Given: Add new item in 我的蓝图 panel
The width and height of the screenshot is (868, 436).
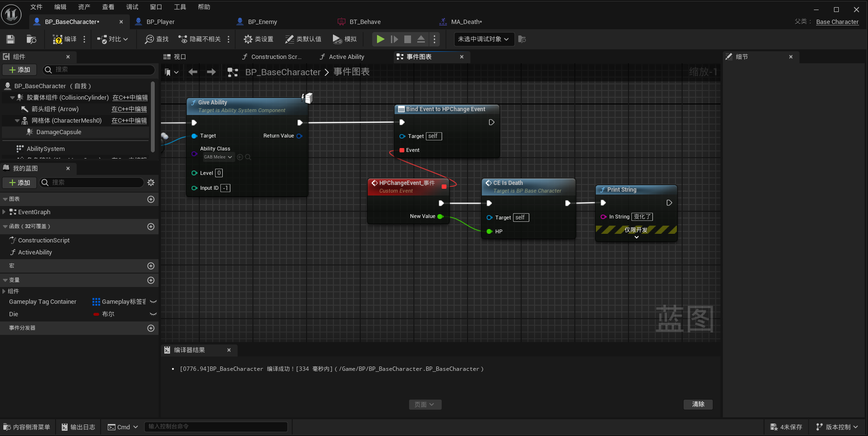Looking at the screenshot, I should 20,183.
